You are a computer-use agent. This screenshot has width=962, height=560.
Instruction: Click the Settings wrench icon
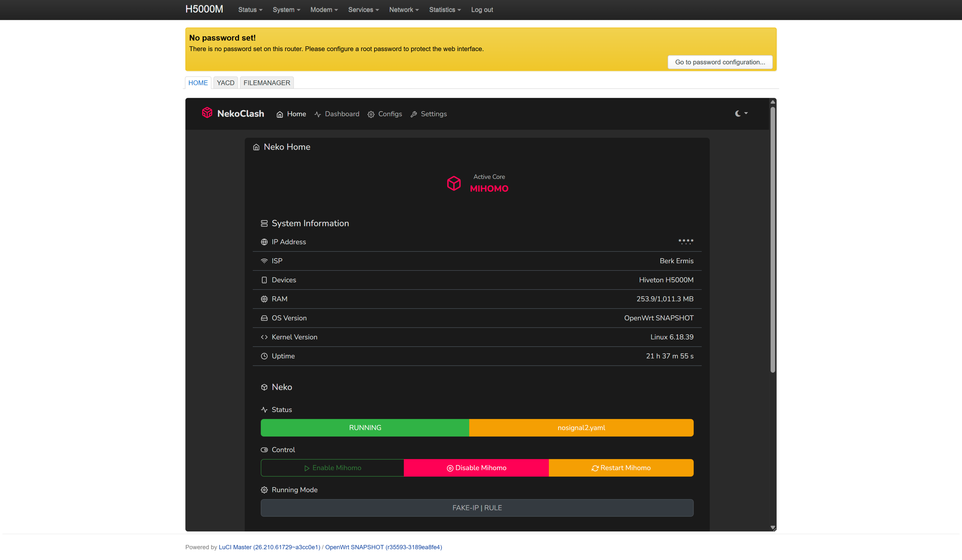coord(413,114)
